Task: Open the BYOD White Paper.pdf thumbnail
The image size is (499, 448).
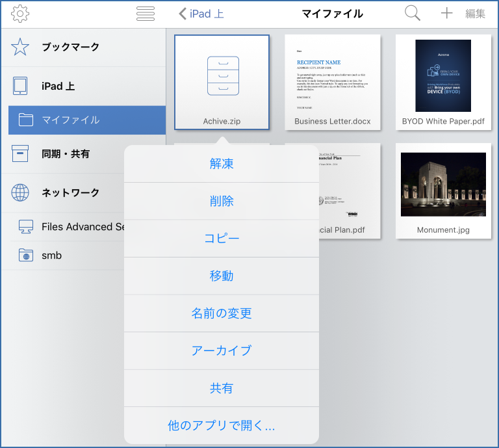Action: 443,82
